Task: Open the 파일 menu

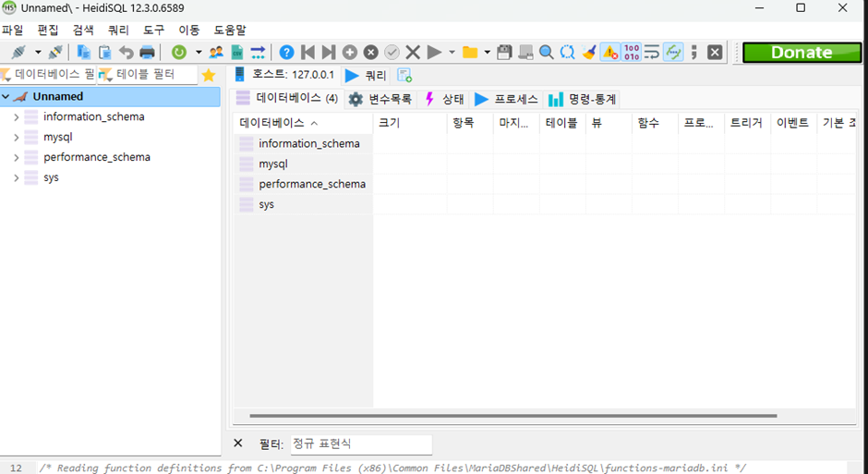Action: click(13, 30)
